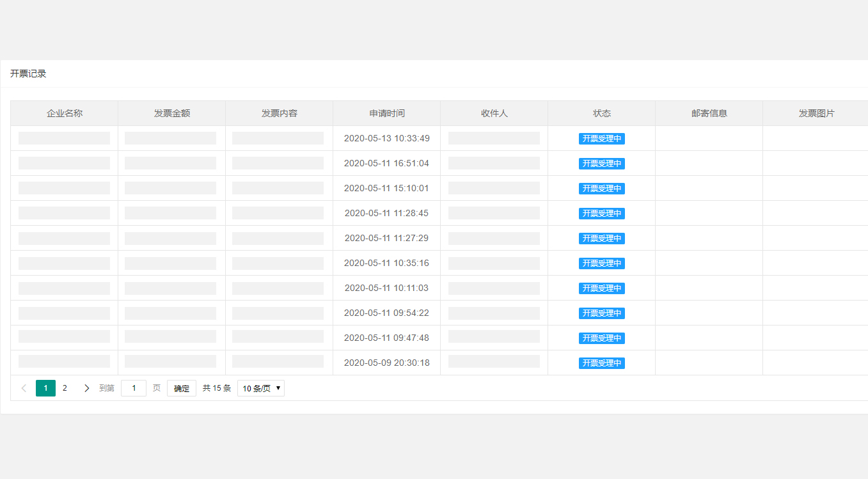This screenshot has height=479, width=868.
Task: Go to the next page arrow
Action: pos(86,388)
